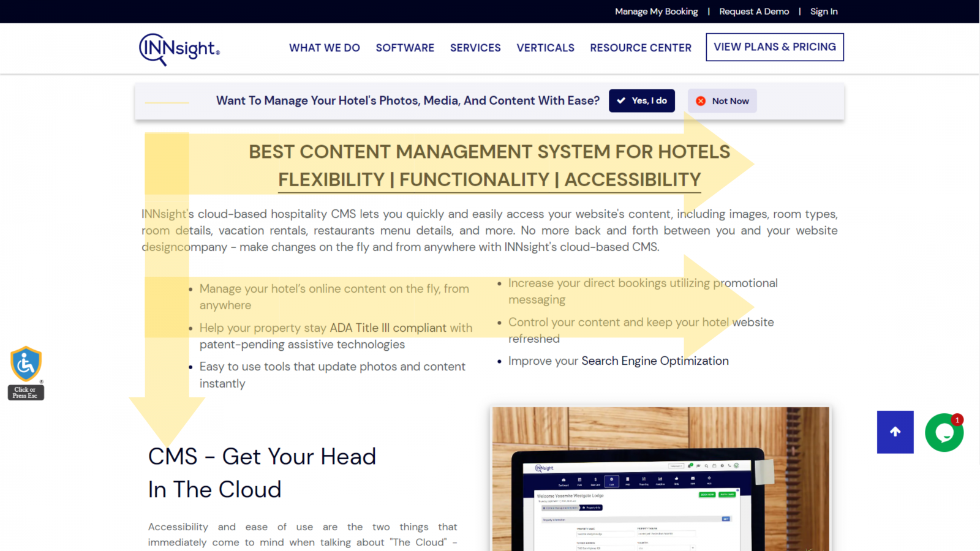Viewport: 980px width, 551px height.
Task: Click 'Increase your direct bookings' bullet text
Action: click(x=643, y=291)
